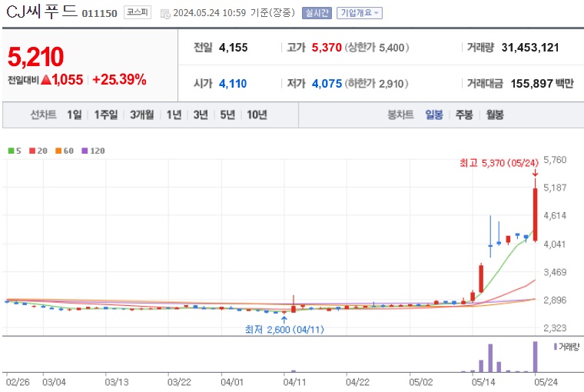Screen dimensions: 584x392
Task: Click the stock code 011150
Action: point(99,13)
